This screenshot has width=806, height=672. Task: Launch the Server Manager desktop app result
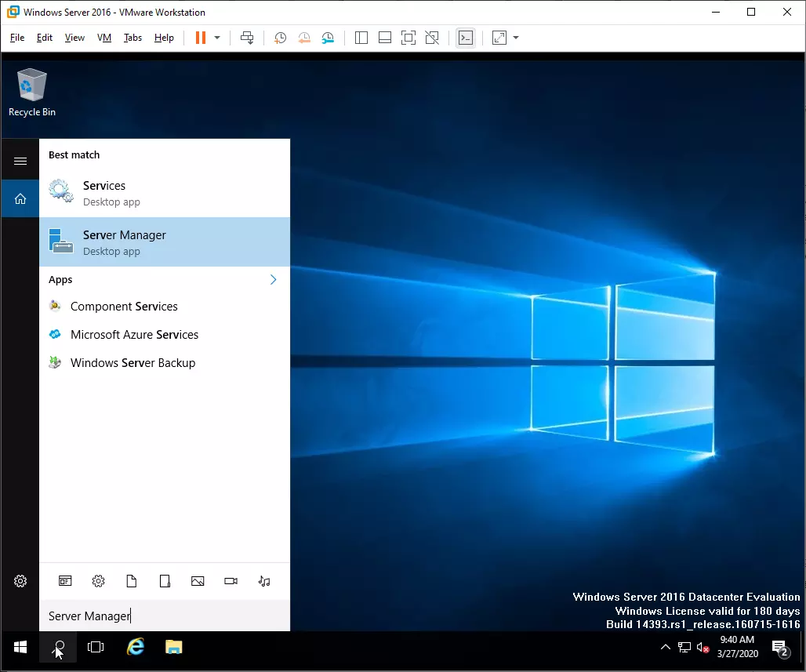165,242
